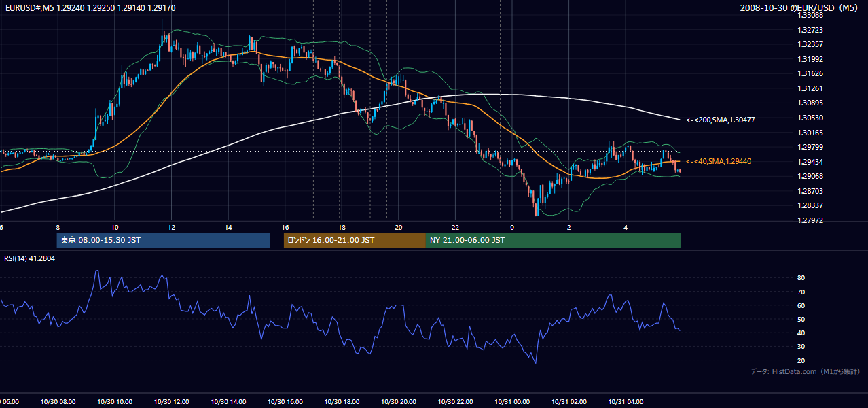
Task: Click RSI scale value 50
Action: point(801,319)
